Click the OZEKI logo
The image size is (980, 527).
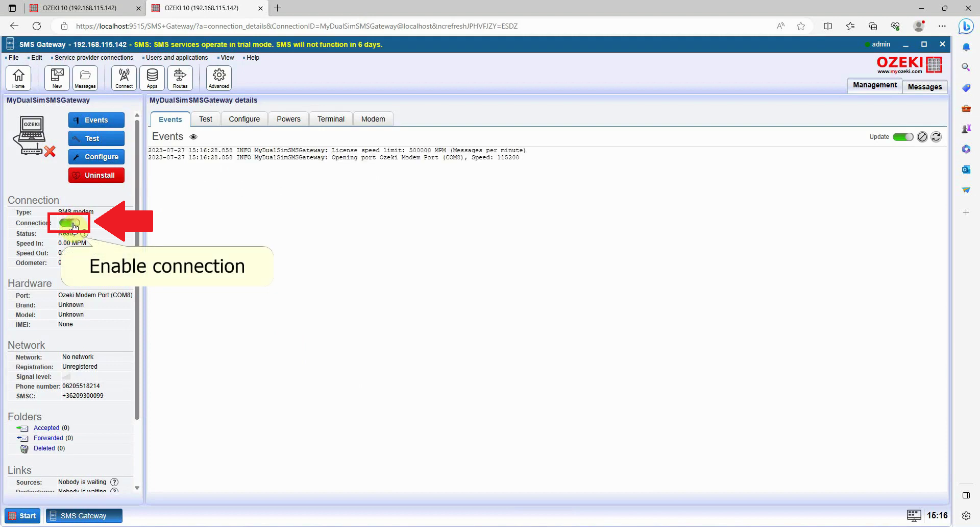[x=909, y=65]
